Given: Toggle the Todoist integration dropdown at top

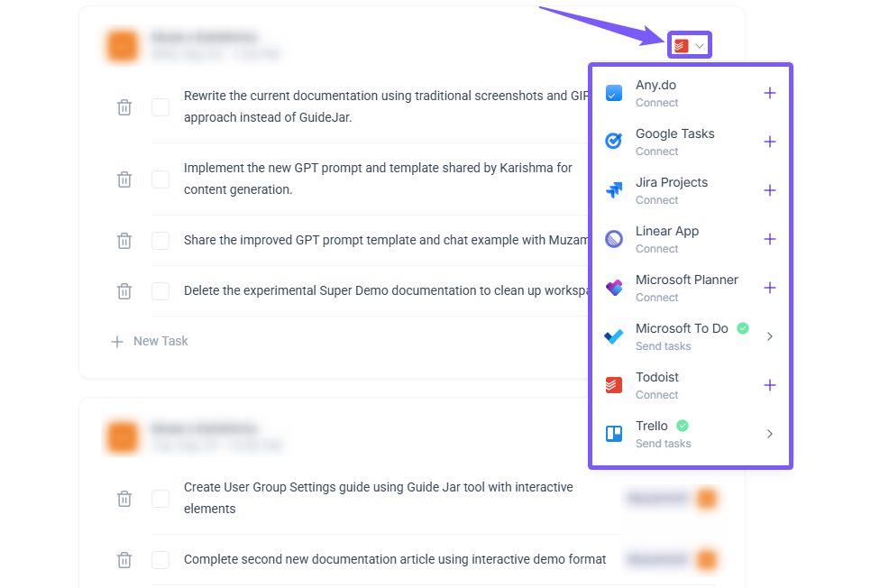Looking at the screenshot, I should [x=690, y=45].
